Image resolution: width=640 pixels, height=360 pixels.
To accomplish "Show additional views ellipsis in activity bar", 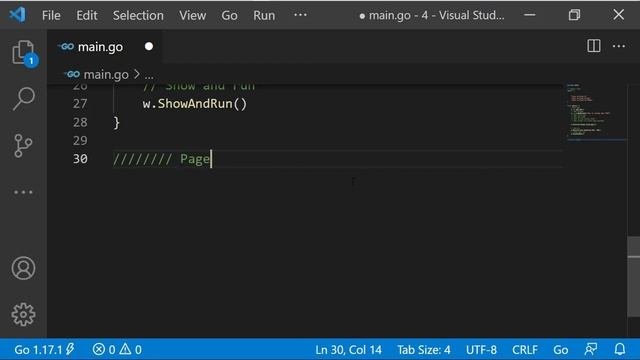I will 23,192.
